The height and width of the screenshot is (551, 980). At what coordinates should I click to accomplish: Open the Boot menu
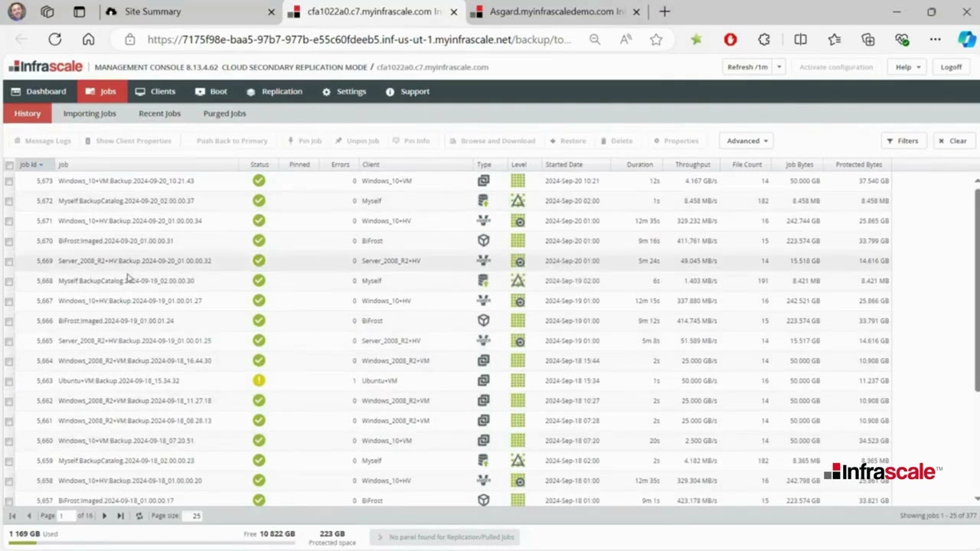pyautogui.click(x=211, y=91)
